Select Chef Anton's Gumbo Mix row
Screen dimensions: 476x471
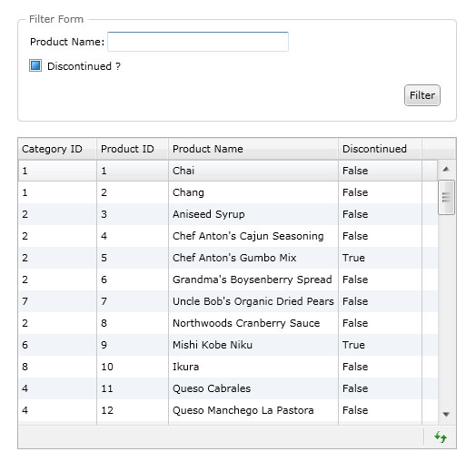228,258
